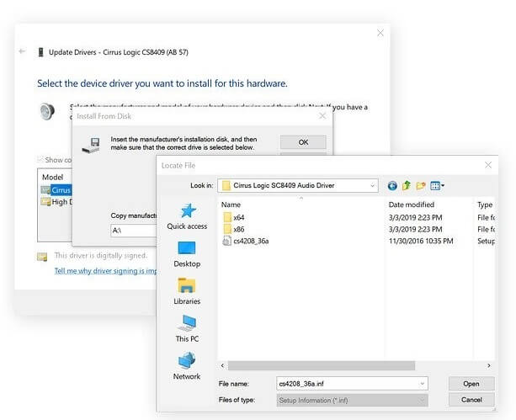Open Quick access in places bar

point(187,216)
